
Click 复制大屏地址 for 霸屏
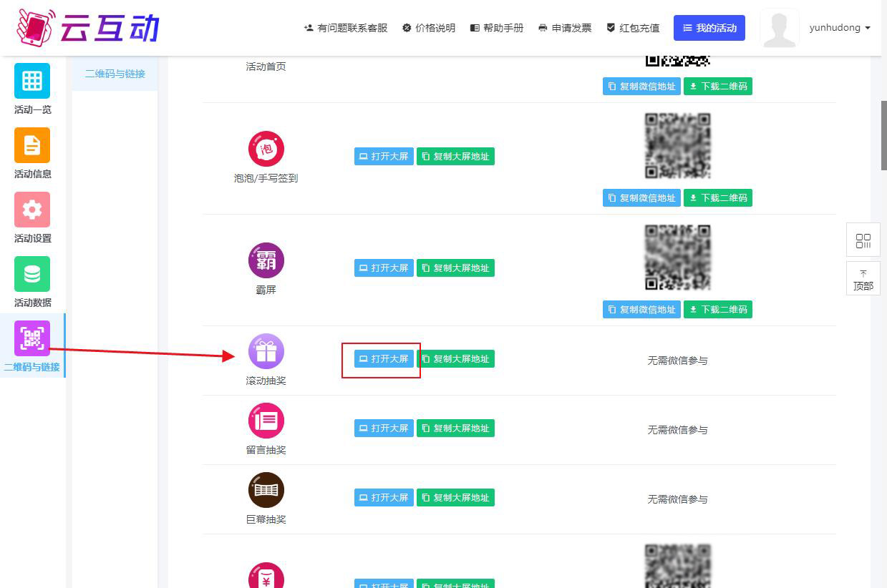(455, 268)
